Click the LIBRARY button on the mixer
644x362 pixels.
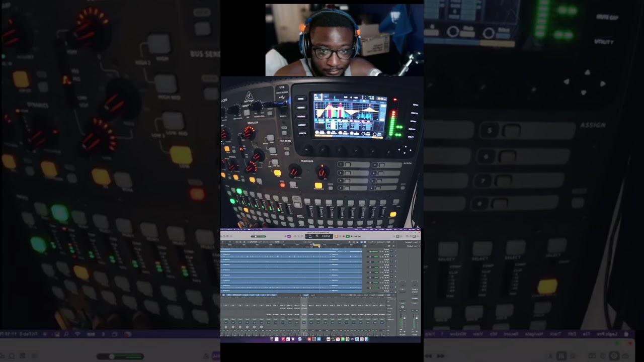302,125
